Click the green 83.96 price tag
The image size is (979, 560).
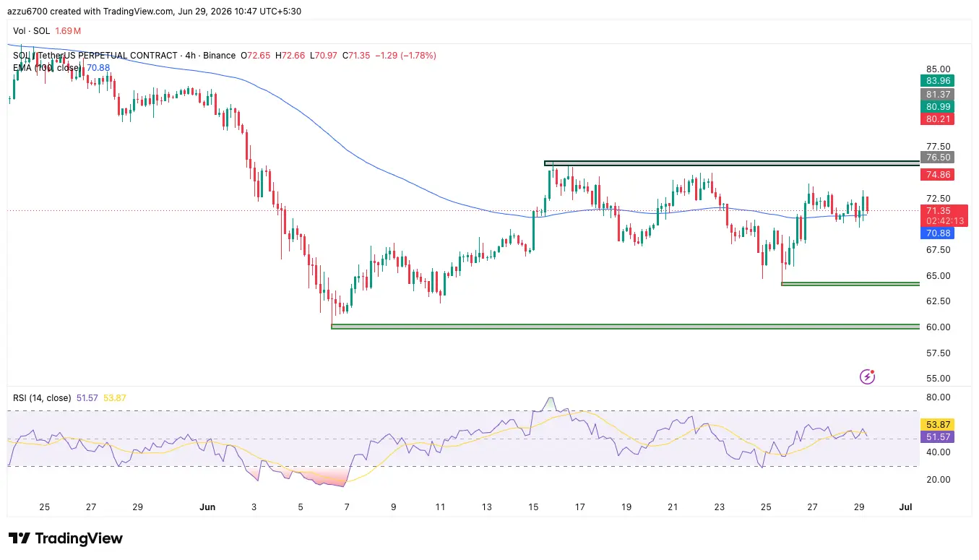point(936,81)
